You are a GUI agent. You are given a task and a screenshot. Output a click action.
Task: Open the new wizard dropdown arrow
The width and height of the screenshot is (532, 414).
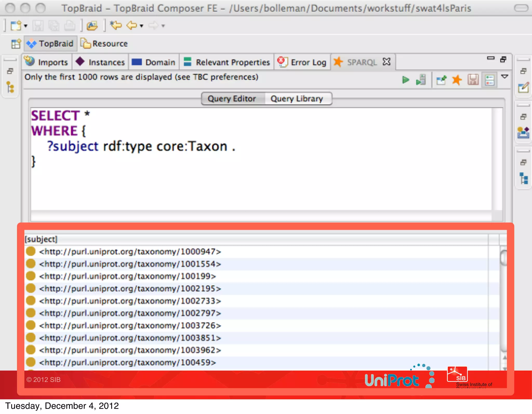pos(25,26)
